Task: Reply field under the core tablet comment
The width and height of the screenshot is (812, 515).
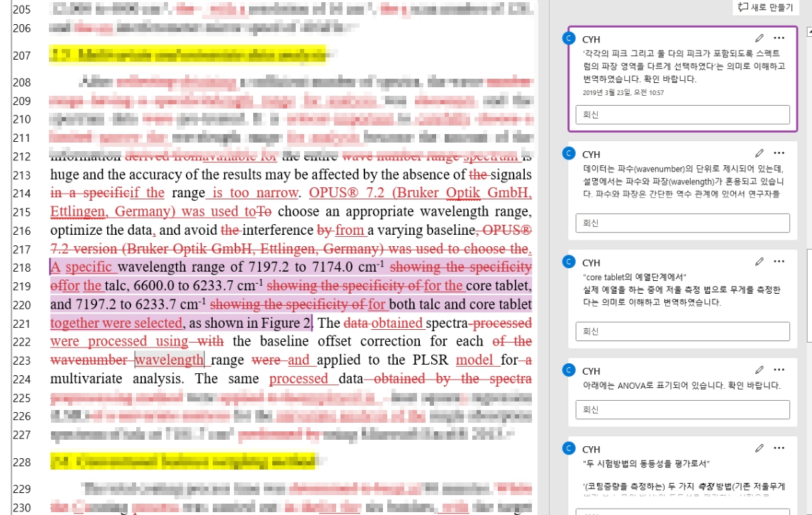Action: tap(682, 331)
